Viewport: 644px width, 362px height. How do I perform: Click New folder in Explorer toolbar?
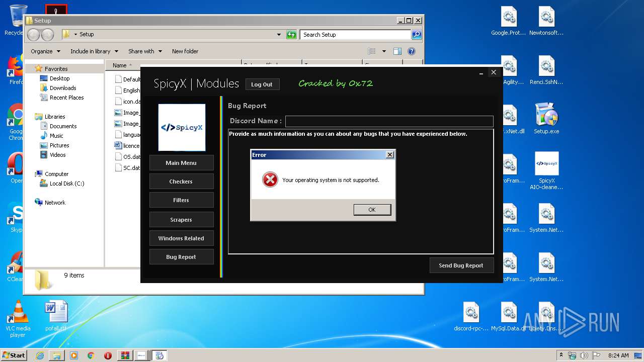tap(185, 51)
